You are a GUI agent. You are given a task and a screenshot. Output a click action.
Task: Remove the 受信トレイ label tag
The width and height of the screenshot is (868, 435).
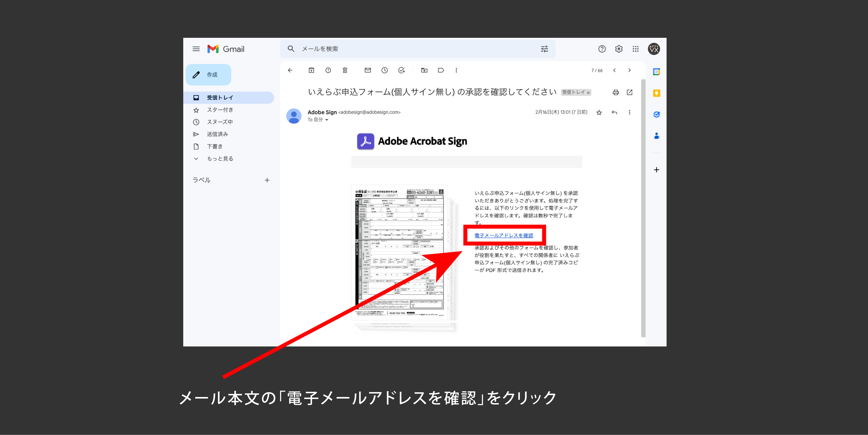click(x=588, y=93)
